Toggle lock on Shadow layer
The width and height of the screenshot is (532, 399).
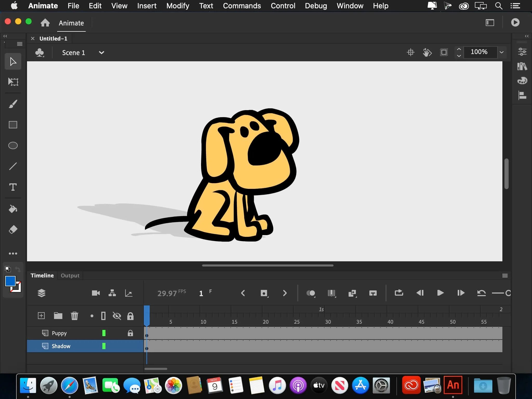tap(130, 346)
